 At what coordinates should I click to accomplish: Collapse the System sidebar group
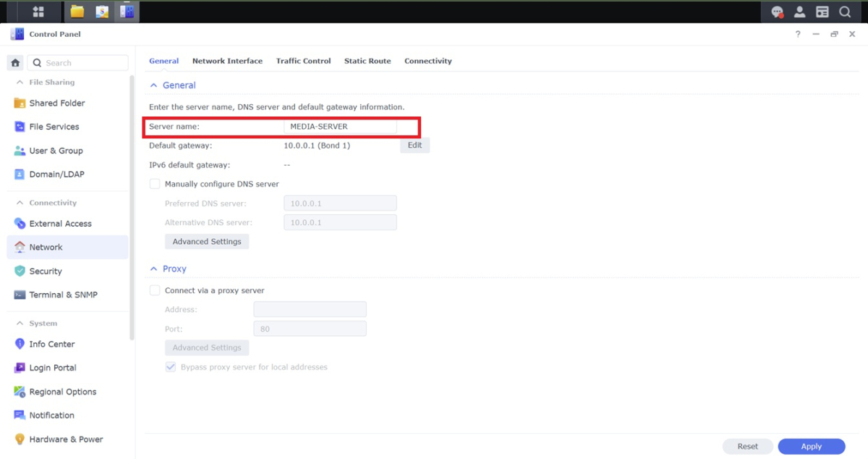(x=20, y=324)
